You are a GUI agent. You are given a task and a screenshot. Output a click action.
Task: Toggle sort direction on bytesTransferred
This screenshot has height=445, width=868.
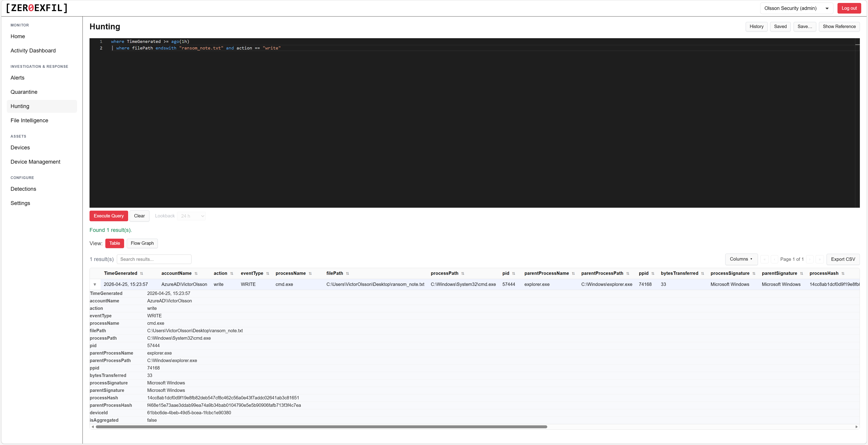(703, 273)
